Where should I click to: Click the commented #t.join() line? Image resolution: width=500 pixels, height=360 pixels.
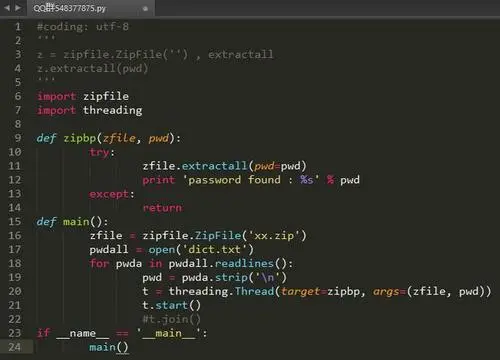tap(171, 319)
